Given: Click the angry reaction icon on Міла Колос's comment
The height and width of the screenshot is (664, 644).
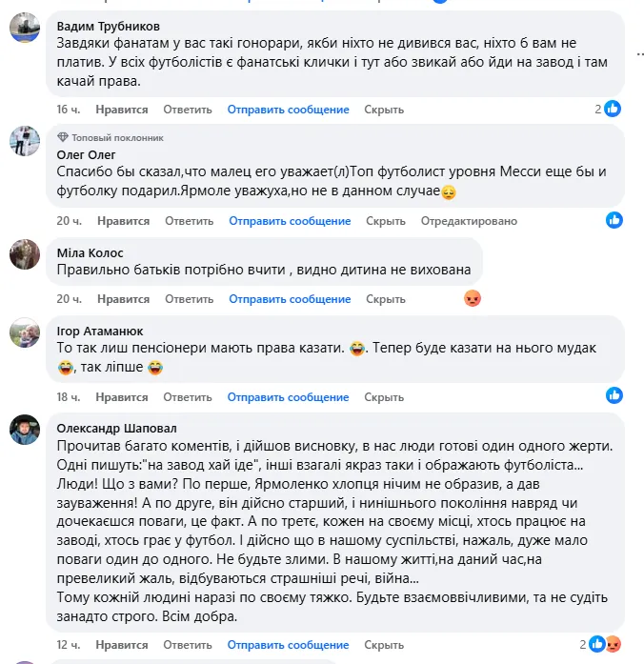Looking at the screenshot, I should 472,298.
